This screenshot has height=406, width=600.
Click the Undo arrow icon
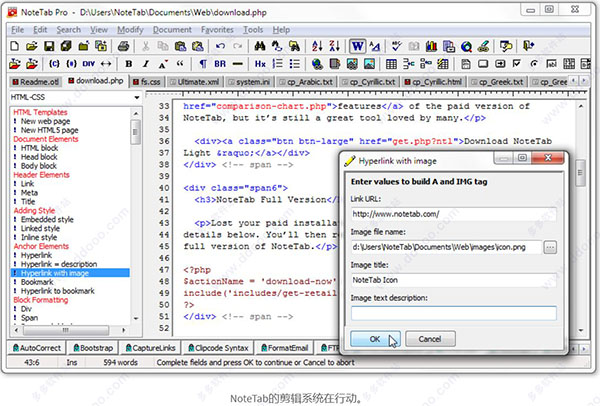tap(220, 46)
